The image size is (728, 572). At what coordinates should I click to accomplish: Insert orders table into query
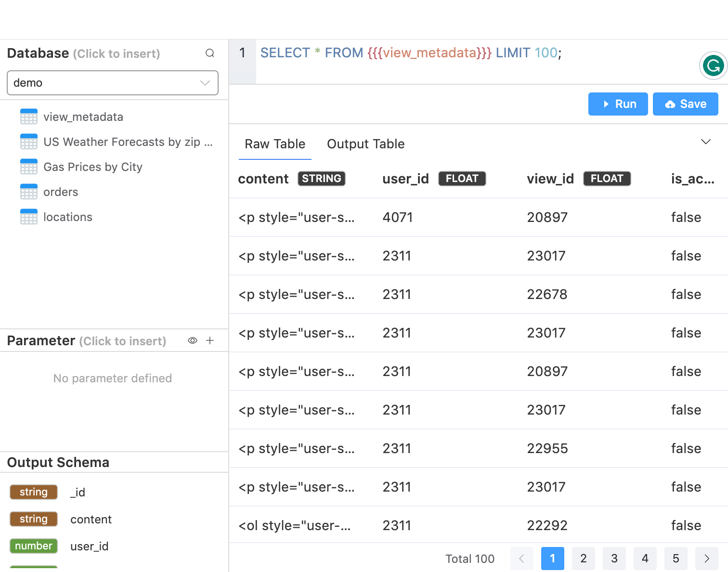pos(61,192)
